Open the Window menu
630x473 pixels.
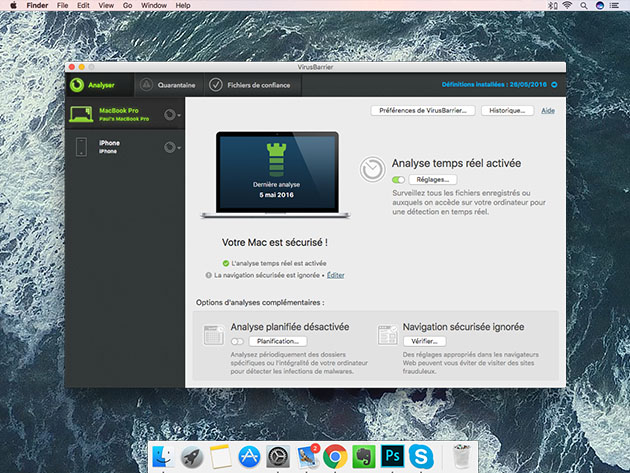point(154,5)
